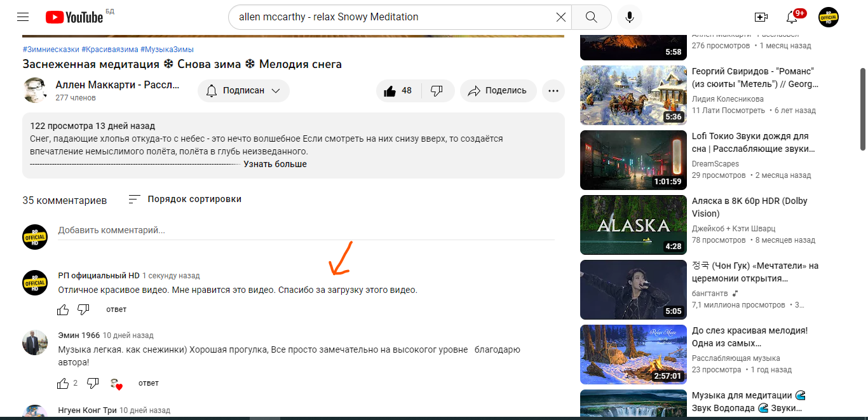Image resolution: width=868 pixels, height=420 pixels.
Task: Open the hamburger guide menu
Action: coord(23,17)
